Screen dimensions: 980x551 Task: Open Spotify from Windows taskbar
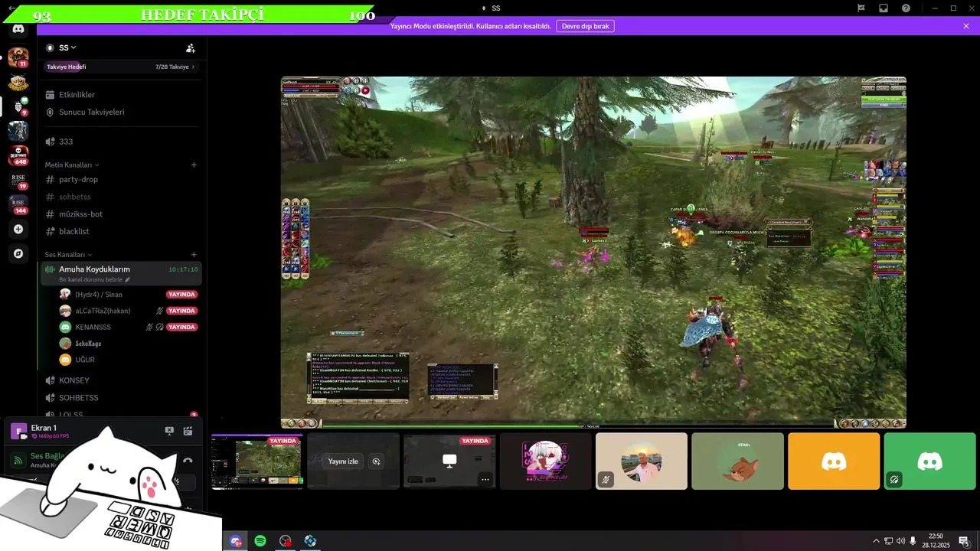tap(260, 541)
